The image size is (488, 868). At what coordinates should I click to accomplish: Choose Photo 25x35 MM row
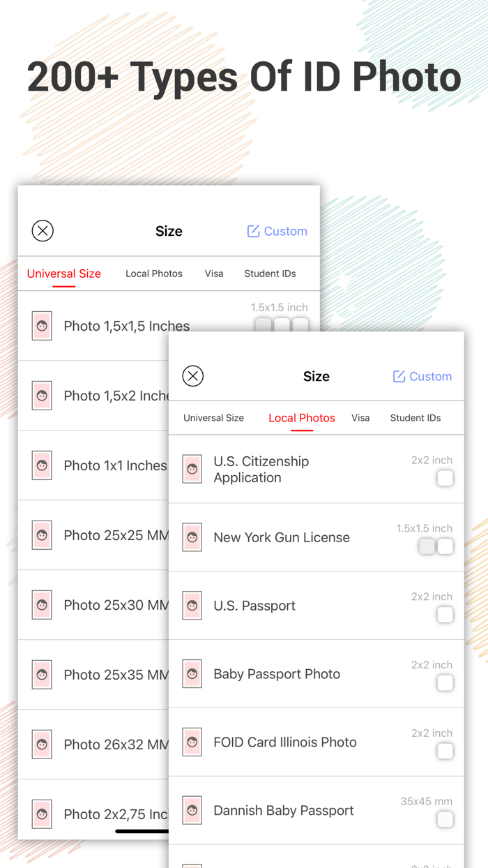coord(93,675)
